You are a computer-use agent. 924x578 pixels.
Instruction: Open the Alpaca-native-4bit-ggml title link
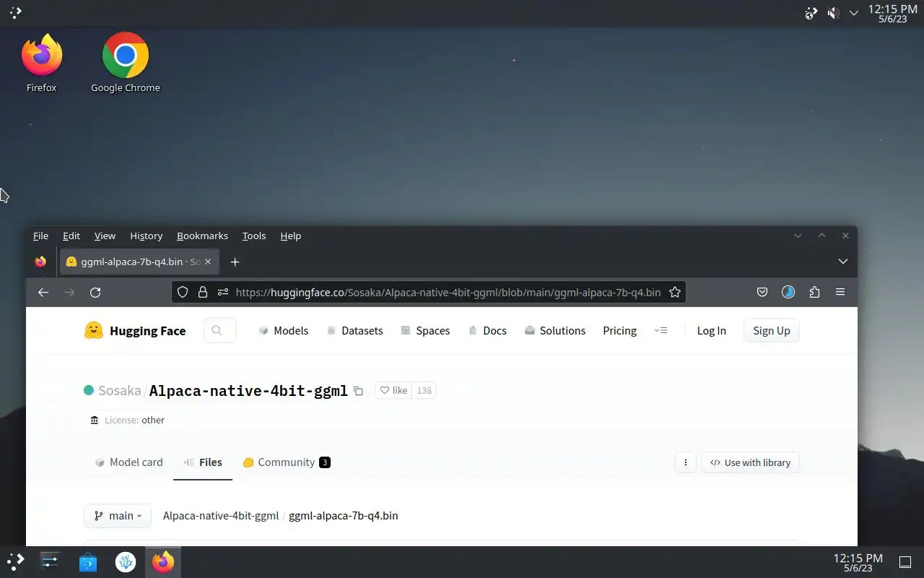point(248,391)
